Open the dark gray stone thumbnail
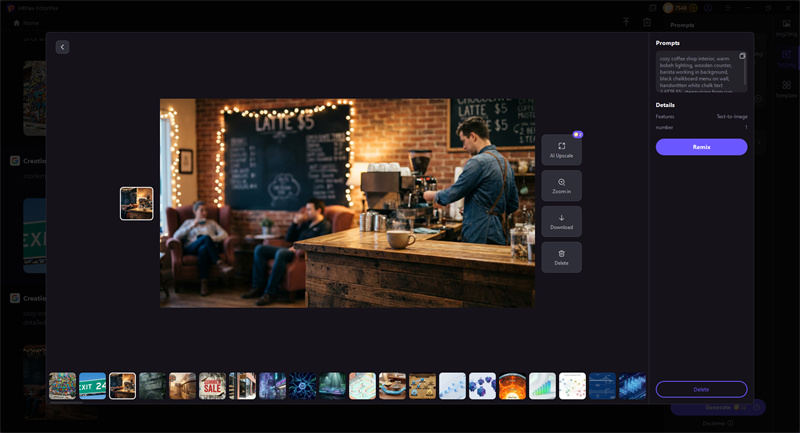Image resolution: width=800 pixels, height=433 pixels. pos(153,386)
